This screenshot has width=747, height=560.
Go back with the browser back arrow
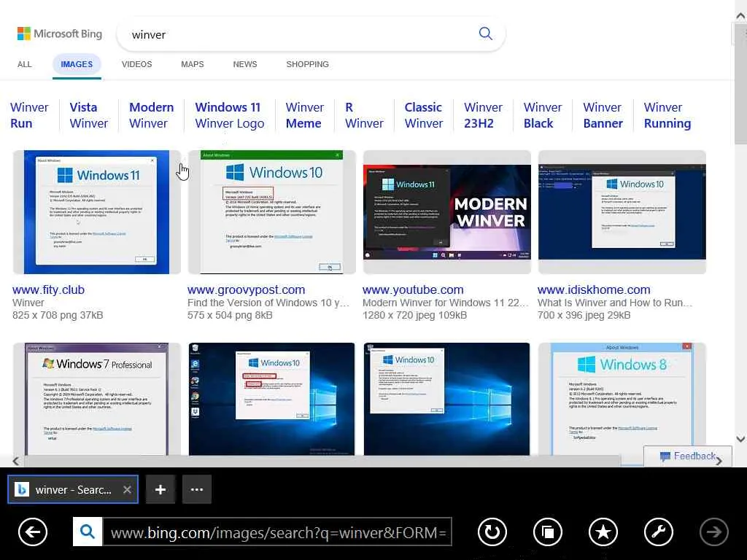(33, 532)
